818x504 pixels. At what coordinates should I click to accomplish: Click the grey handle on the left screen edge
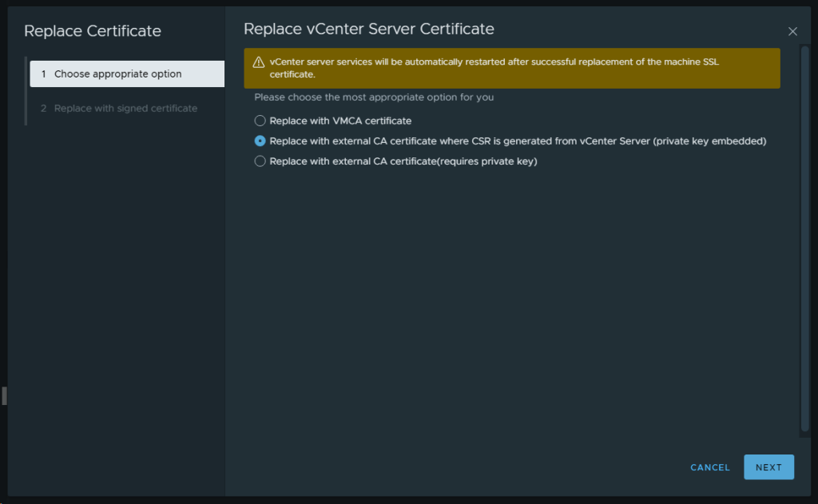[x=4, y=395]
